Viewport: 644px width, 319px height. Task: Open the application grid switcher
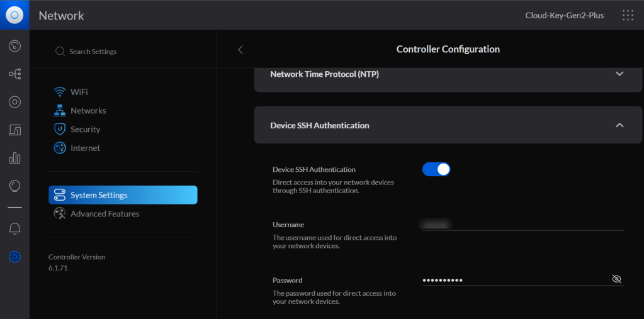coord(628,16)
